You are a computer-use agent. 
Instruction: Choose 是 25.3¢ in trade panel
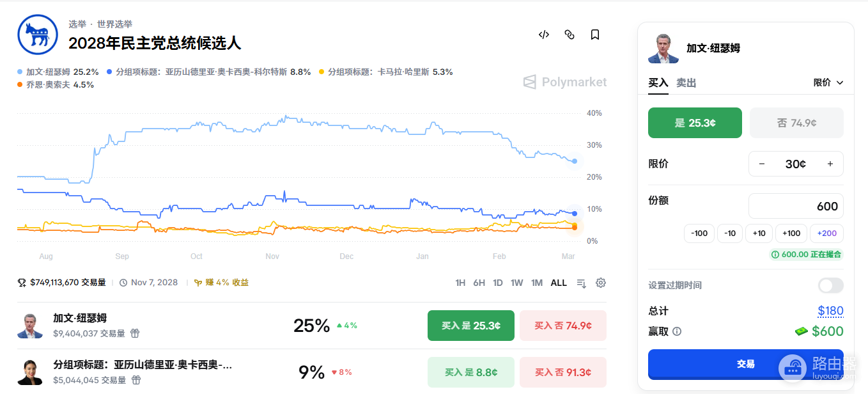pos(695,123)
